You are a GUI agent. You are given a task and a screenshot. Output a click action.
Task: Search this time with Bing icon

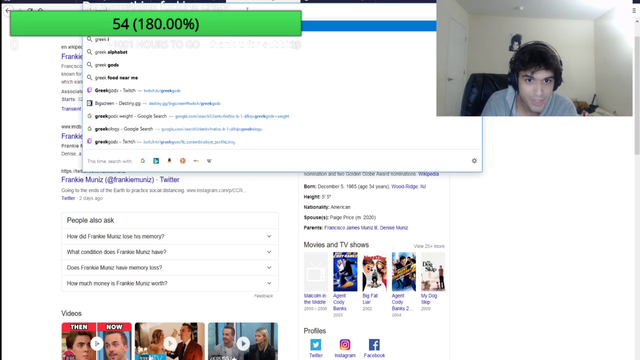[156, 161]
